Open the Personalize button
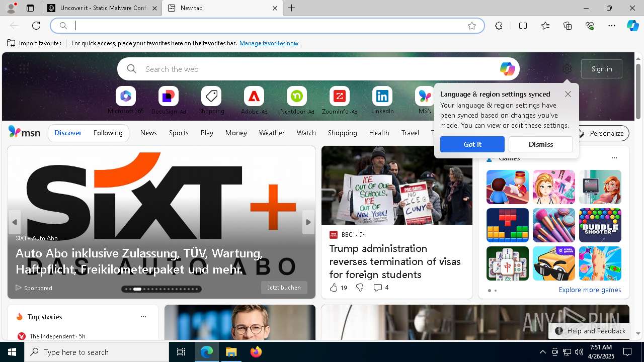The height and width of the screenshot is (362, 644). (601, 133)
